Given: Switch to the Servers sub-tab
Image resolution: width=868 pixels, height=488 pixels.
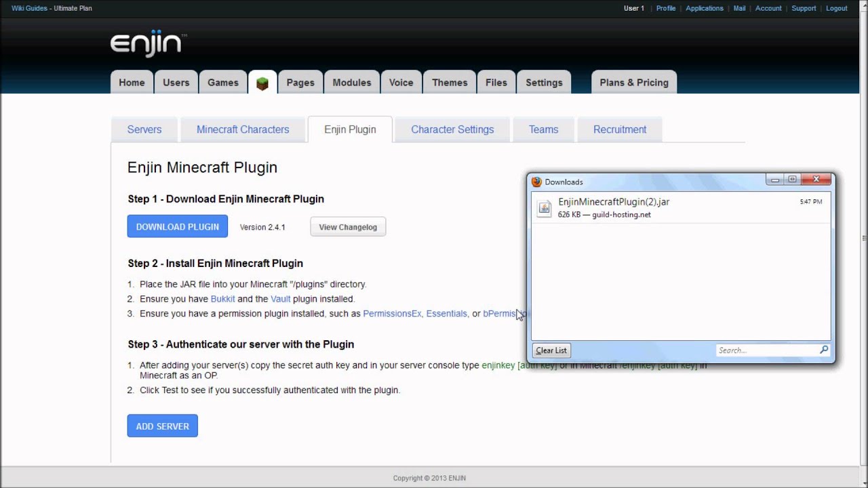Looking at the screenshot, I should tap(144, 129).
